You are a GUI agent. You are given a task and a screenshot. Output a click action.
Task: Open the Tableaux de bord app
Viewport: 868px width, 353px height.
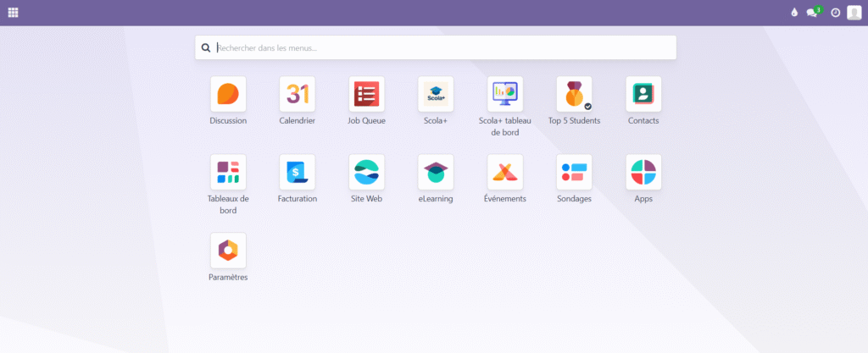tap(228, 172)
